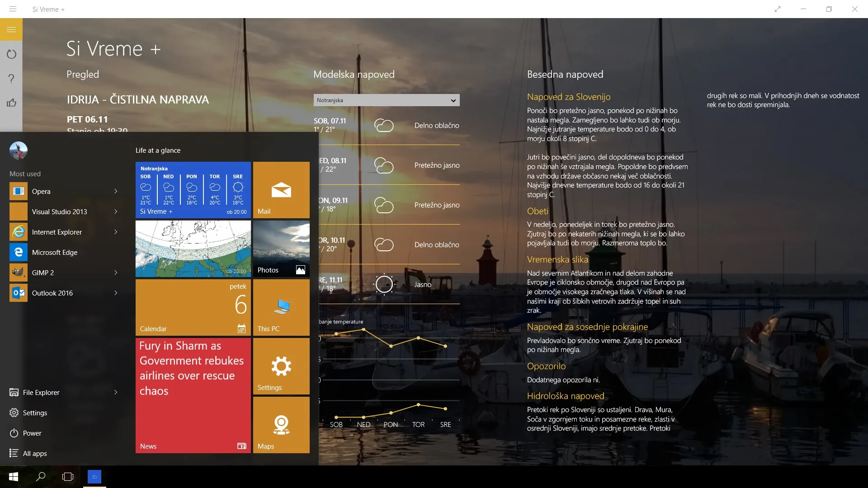This screenshot has width=868, height=488.
Task: Open the Si Vreme + forecast live tile
Action: click(x=193, y=190)
